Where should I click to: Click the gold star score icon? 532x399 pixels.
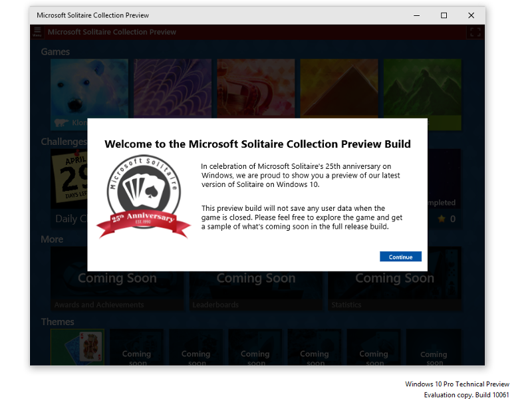(x=442, y=219)
